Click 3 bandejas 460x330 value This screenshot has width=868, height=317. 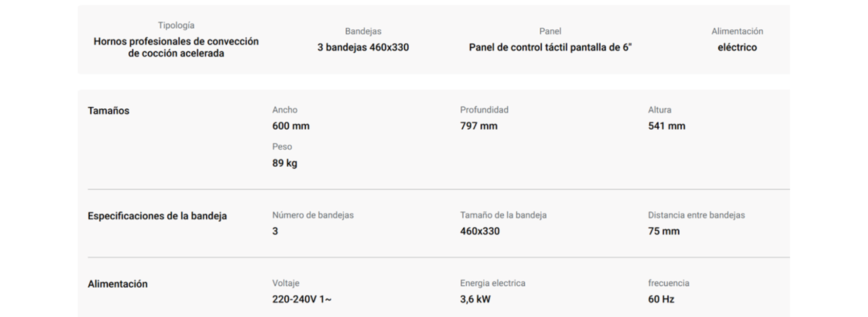click(363, 47)
